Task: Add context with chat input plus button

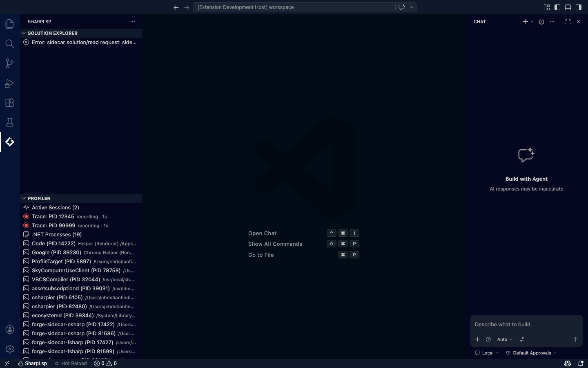Action: (x=477, y=339)
